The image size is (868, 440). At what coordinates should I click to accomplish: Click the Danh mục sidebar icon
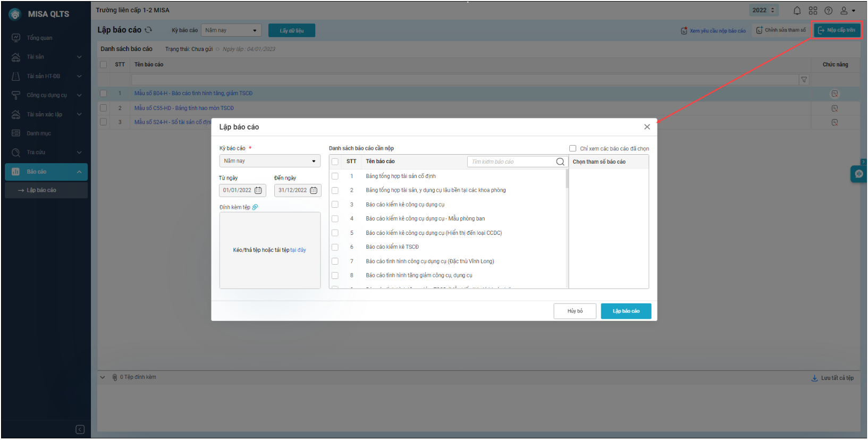(x=16, y=133)
